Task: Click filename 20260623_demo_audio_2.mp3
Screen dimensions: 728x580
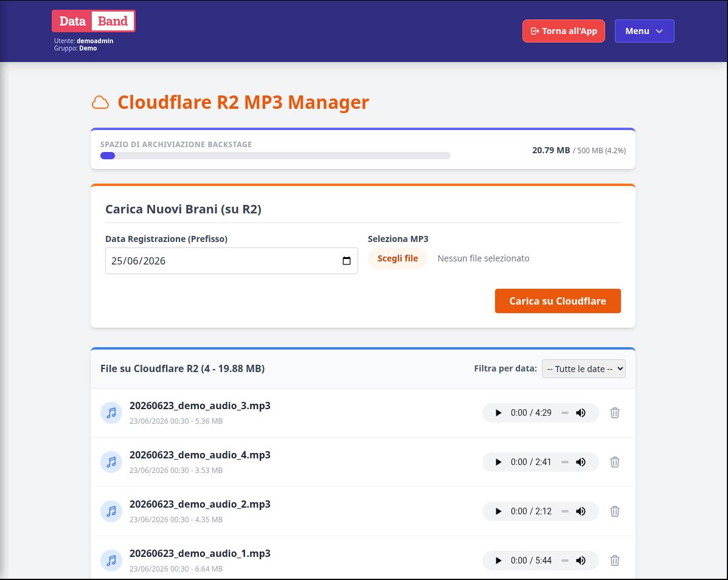Action: click(x=200, y=504)
